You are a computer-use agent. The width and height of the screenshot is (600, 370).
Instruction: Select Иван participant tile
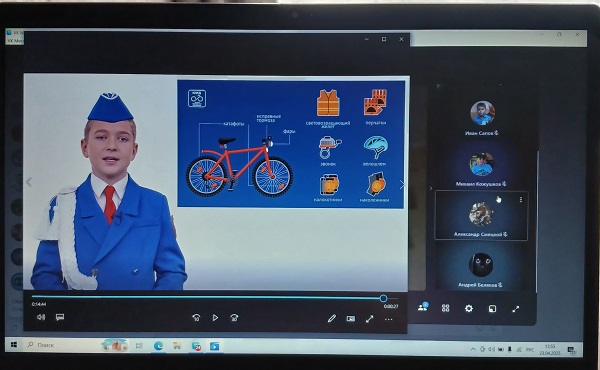(x=482, y=118)
